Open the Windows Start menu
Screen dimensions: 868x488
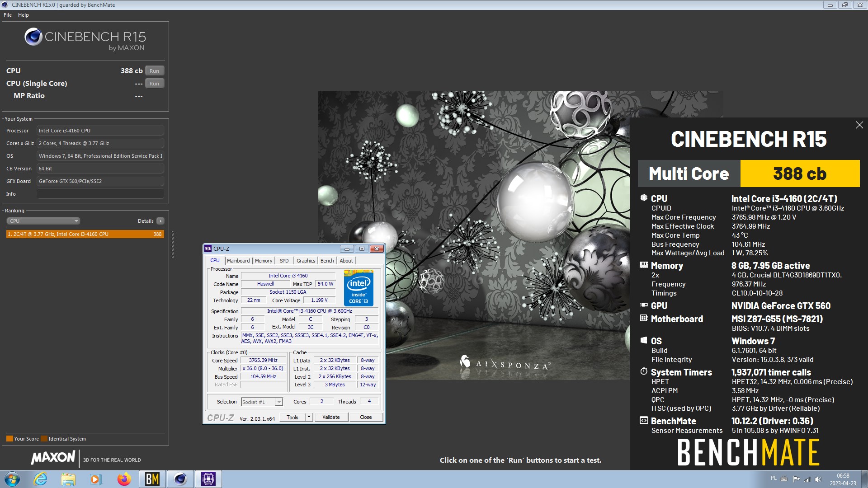tap(12, 479)
